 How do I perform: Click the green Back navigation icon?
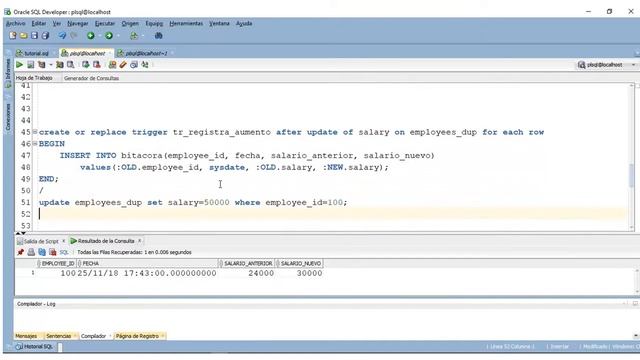pos(91,36)
